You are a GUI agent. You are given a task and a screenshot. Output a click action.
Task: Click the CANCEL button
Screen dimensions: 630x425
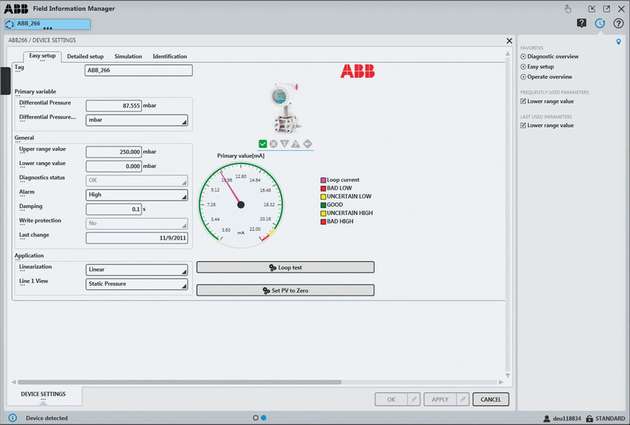[491, 399]
